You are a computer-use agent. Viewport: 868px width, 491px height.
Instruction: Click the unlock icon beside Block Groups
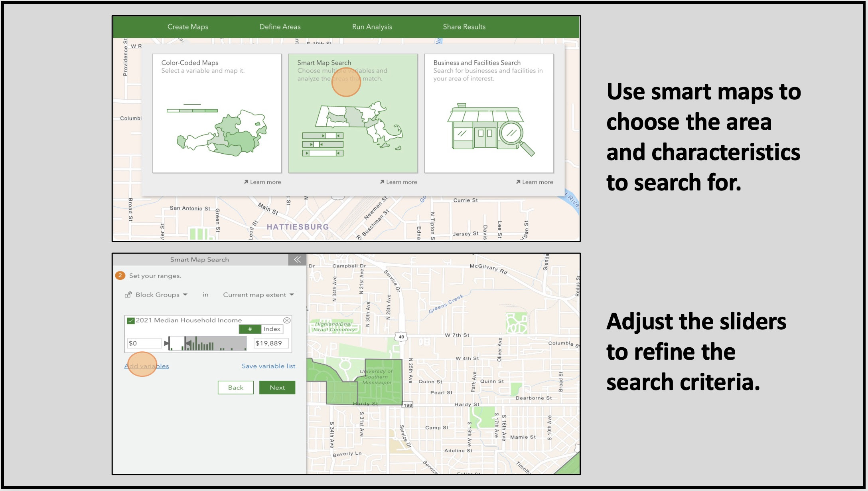[128, 295]
